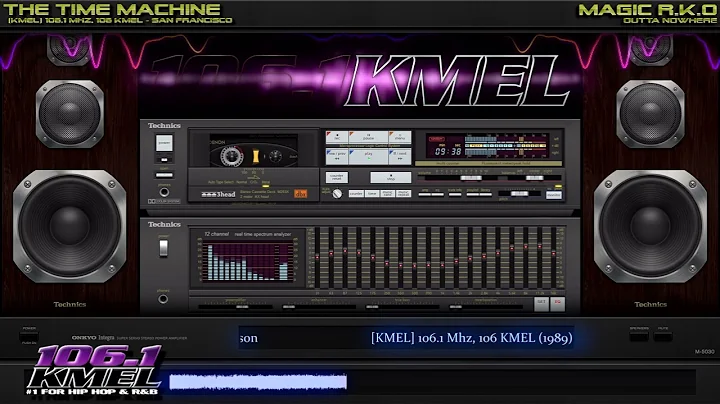Select the time display mode button

click(372, 194)
